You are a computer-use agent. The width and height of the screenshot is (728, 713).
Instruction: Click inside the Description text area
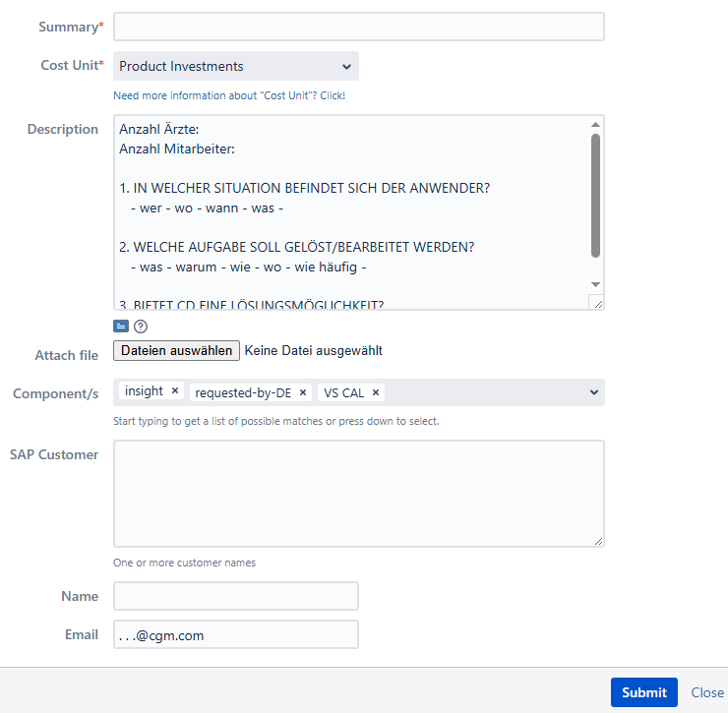(x=351, y=211)
